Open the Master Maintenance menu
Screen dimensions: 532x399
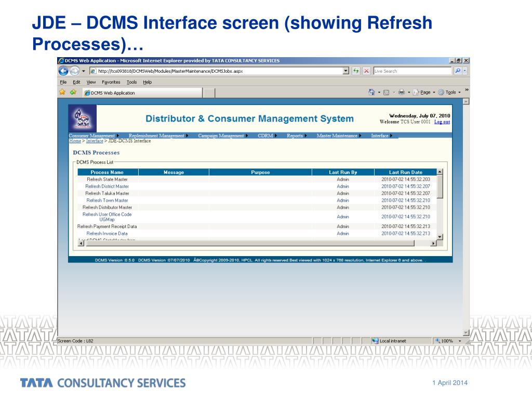pos(339,136)
